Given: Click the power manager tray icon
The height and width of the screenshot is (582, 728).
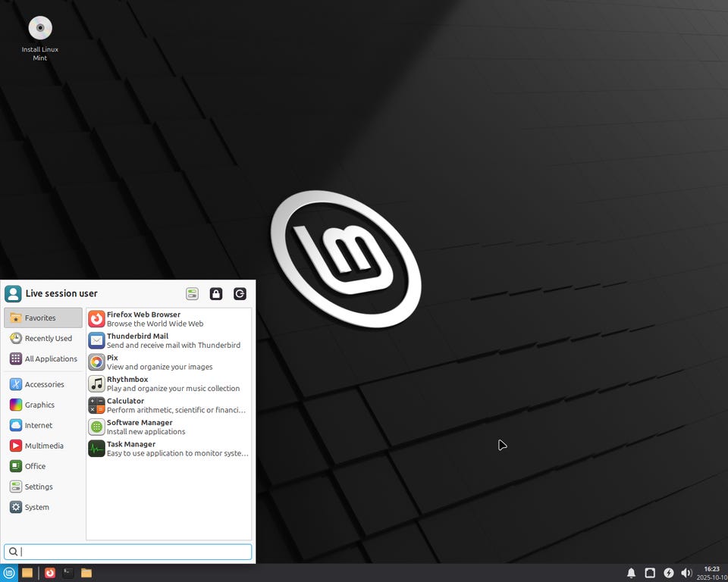Looking at the screenshot, I should click(669, 573).
